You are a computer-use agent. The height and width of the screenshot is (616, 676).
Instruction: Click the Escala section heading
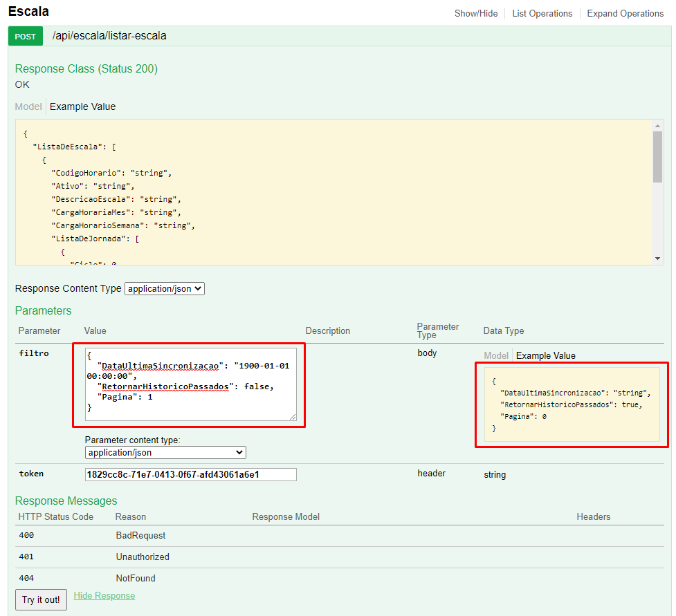tap(28, 12)
